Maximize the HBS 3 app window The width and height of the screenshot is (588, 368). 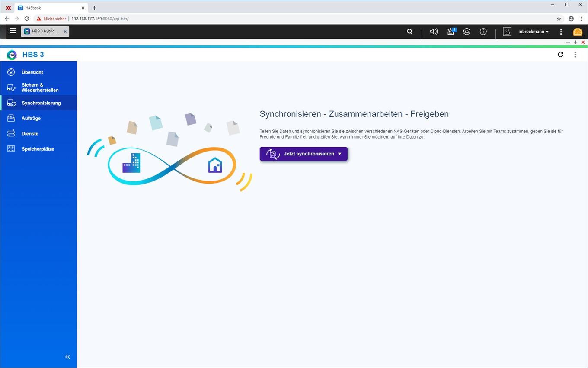pyautogui.click(x=575, y=42)
